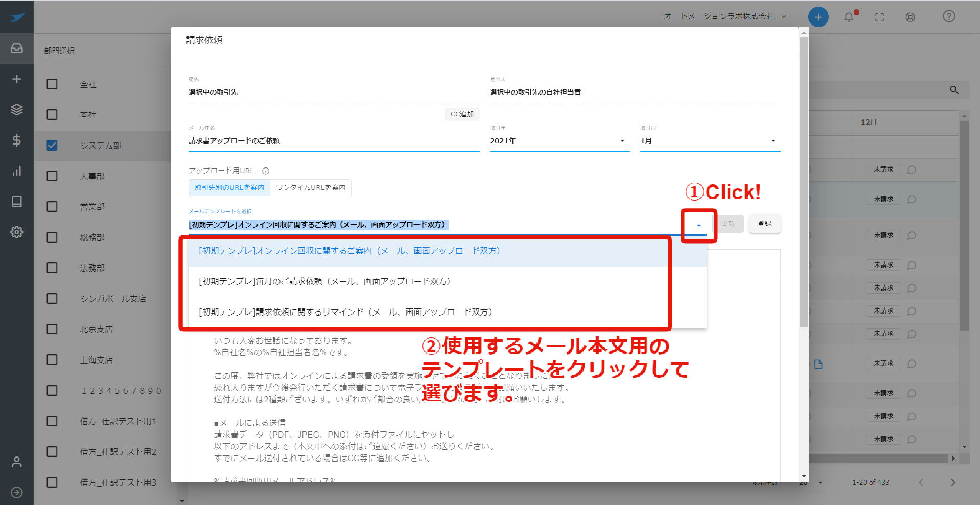Check the 借方_仕訳テスト用2 checkbox
Image resolution: width=980 pixels, height=505 pixels.
point(52,452)
